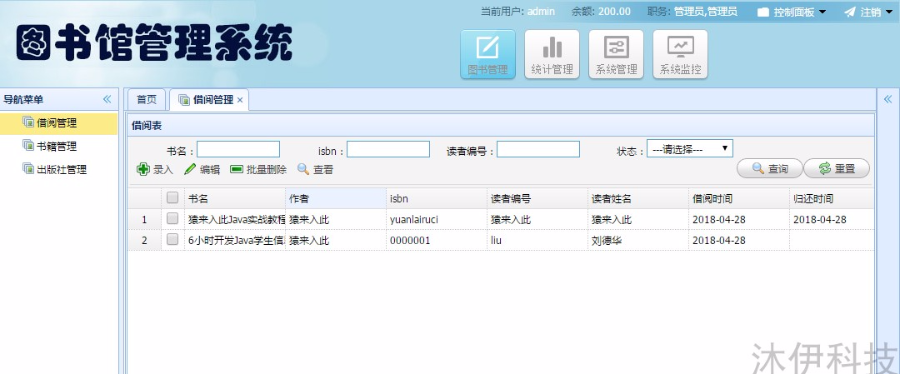Focus the 读者编号 input field
The image size is (900, 374).
click(538, 149)
